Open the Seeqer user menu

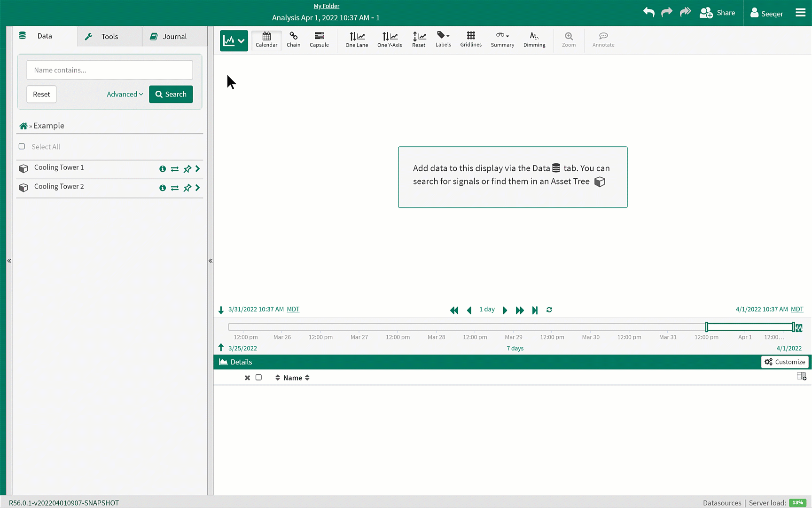pos(767,13)
